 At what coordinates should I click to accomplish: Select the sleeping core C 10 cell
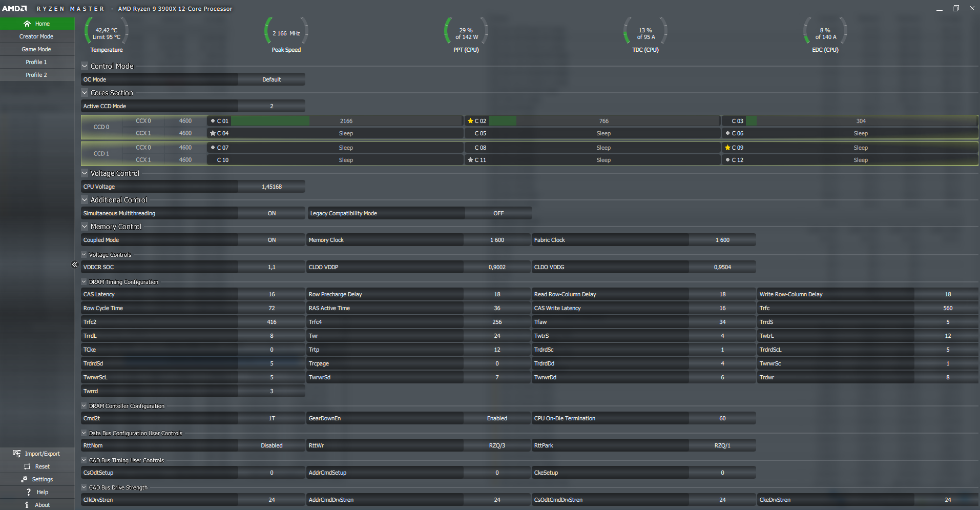tap(335, 160)
